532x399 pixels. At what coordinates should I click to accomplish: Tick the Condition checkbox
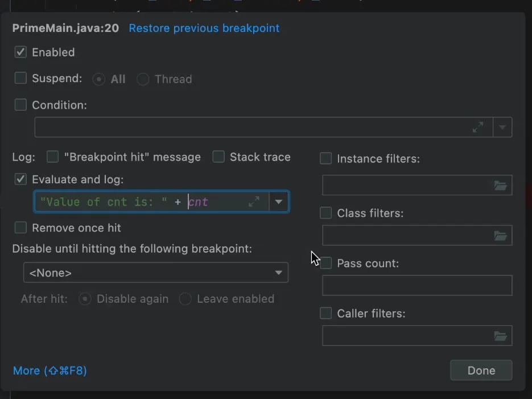[20, 105]
